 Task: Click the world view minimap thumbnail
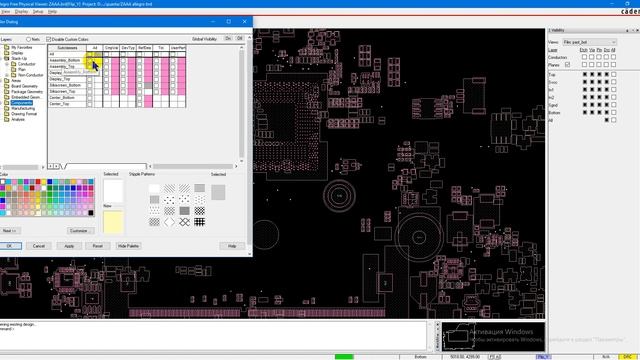tap(493, 337)
